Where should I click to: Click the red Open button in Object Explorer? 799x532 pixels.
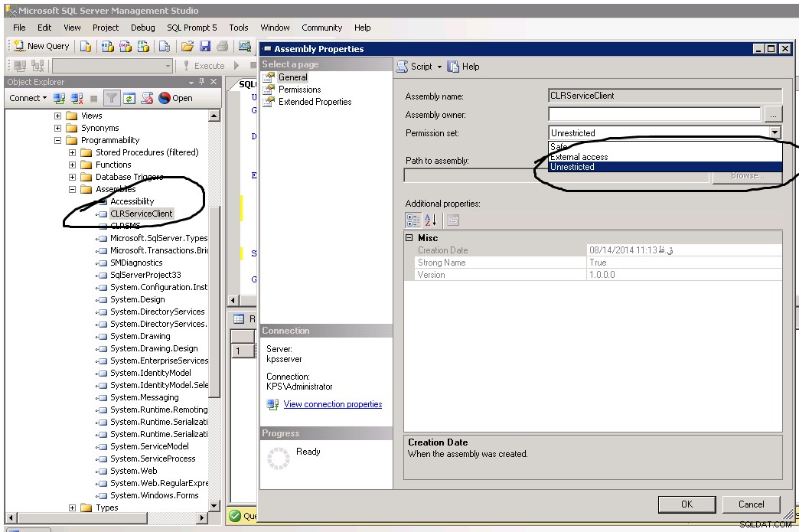tap(176, 98)
